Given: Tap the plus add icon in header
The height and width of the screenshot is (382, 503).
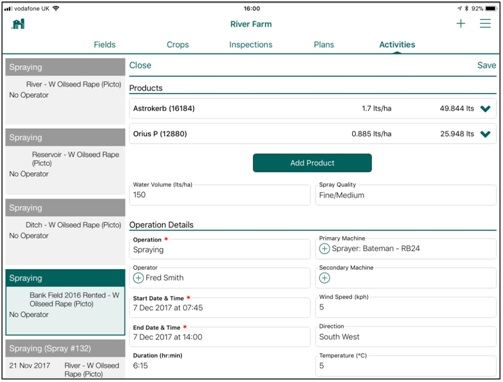Looking at the screenshot, I should click(461, 23).
